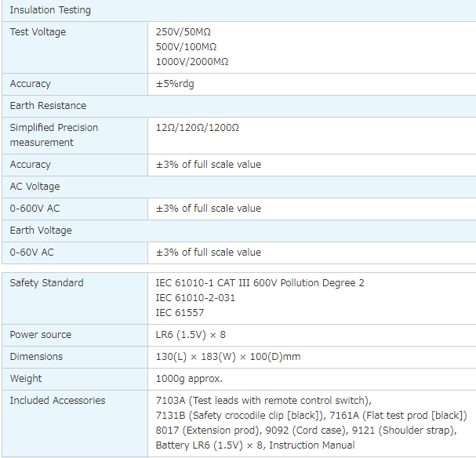476x458 pixels.
Task: Select the Simplified Precision measurement label
Action: [54, 135]
